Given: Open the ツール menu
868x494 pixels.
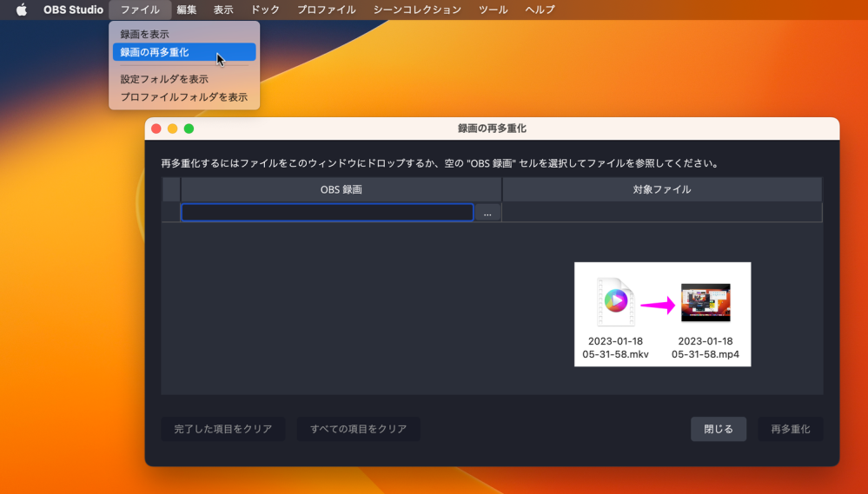Looking at the screenshot, I should tap(493, 10).
